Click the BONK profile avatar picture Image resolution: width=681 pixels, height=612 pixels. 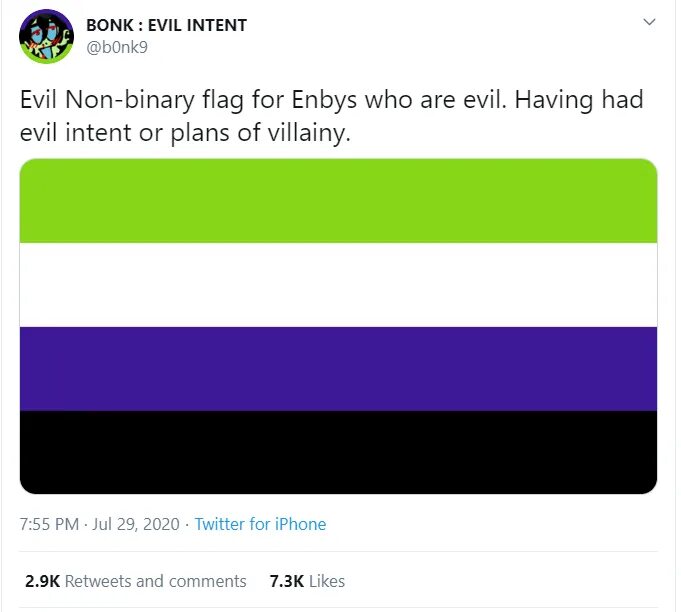[x=46, y=36]
